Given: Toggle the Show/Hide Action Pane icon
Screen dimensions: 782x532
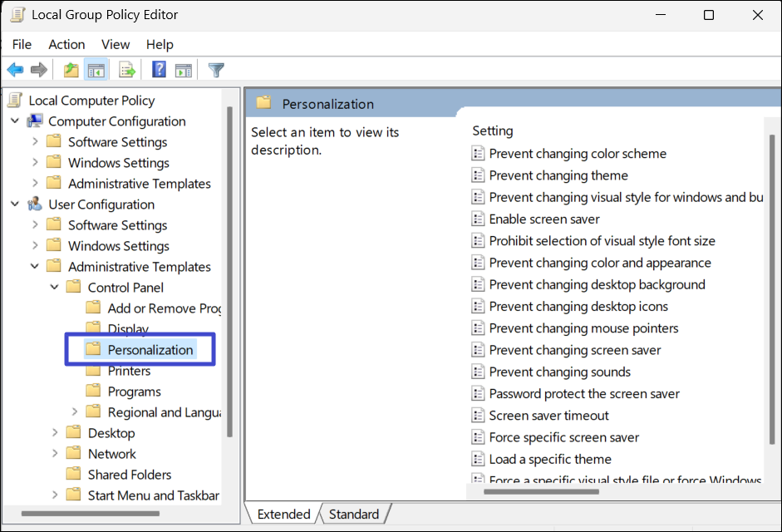Looking at the screenshot, I should [x=183, y=70].
